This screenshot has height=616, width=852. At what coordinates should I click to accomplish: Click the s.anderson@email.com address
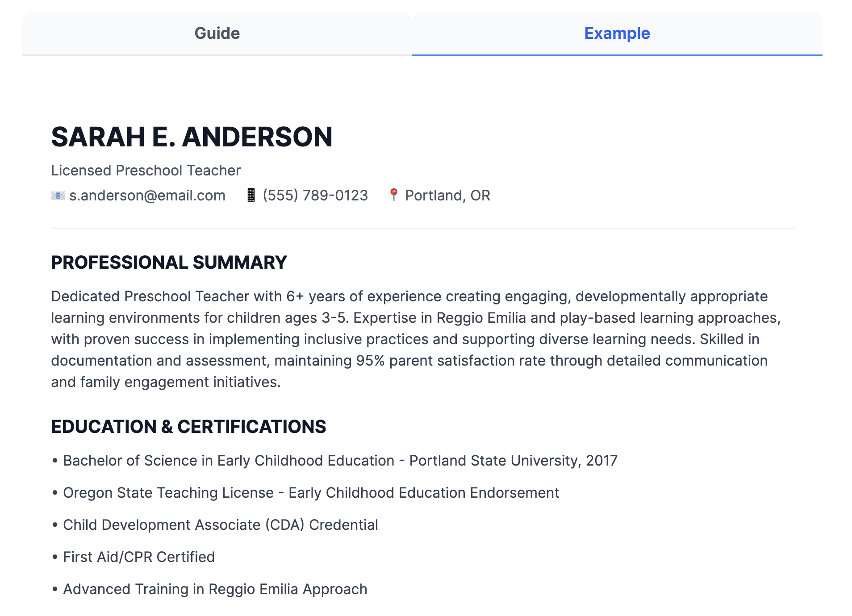tap(147, 196)
